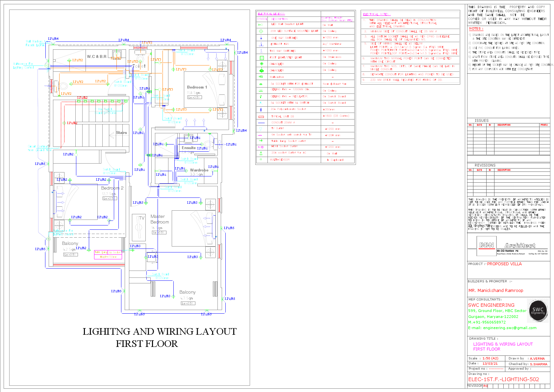Select the Exhaust Fan symbol in legend
The height and width of the screenshot is (392, 554).
(x=261, y=44)
